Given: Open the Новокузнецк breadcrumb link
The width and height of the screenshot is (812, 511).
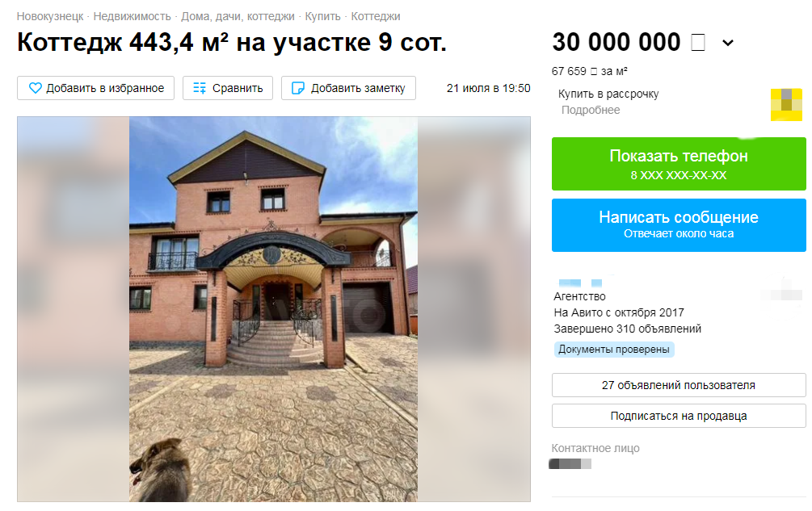Looking at the screenshot, I should (50, 17).
